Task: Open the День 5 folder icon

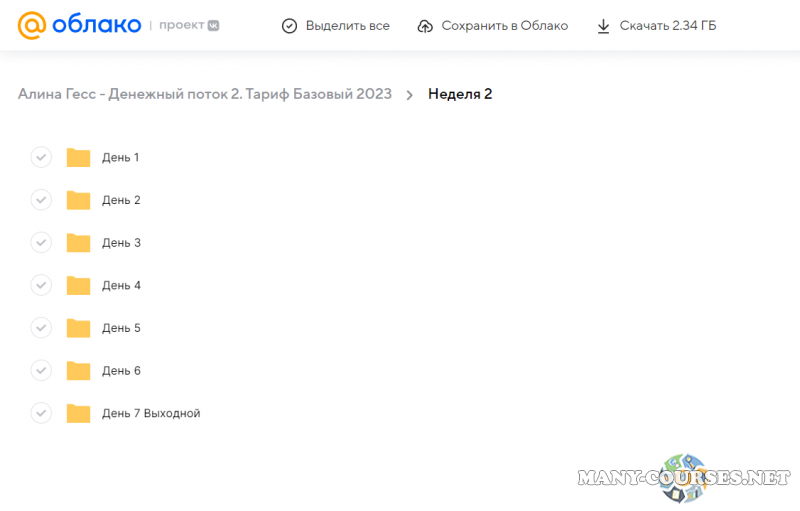Action: [78, 328]
